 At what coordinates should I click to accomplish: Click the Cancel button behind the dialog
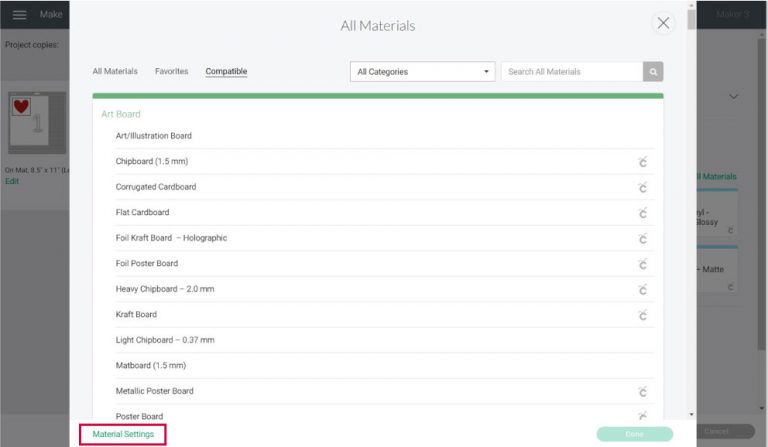(x=716, y=431)
